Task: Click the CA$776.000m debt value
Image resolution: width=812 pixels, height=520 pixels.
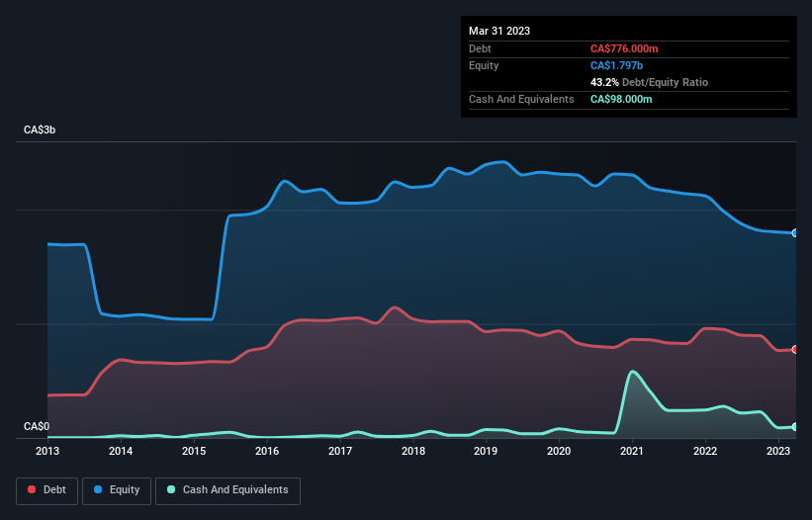Action: coord(624,48)
